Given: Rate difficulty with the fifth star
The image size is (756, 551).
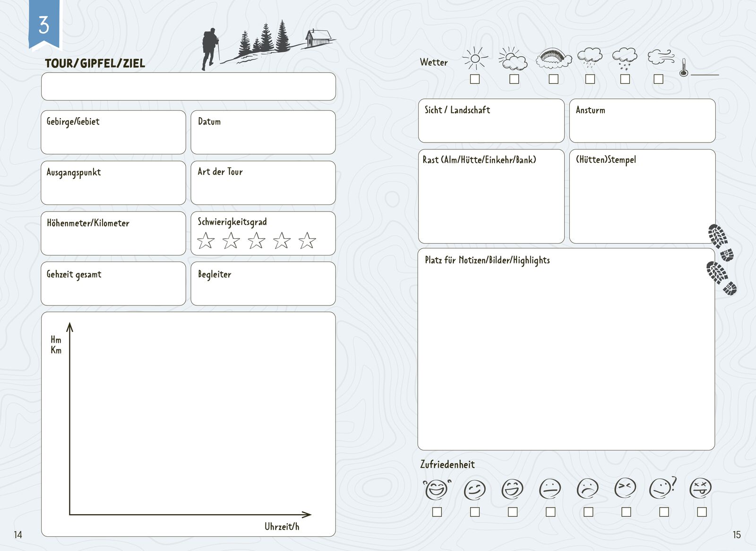Looking at the screenshot, I should 307,241.
